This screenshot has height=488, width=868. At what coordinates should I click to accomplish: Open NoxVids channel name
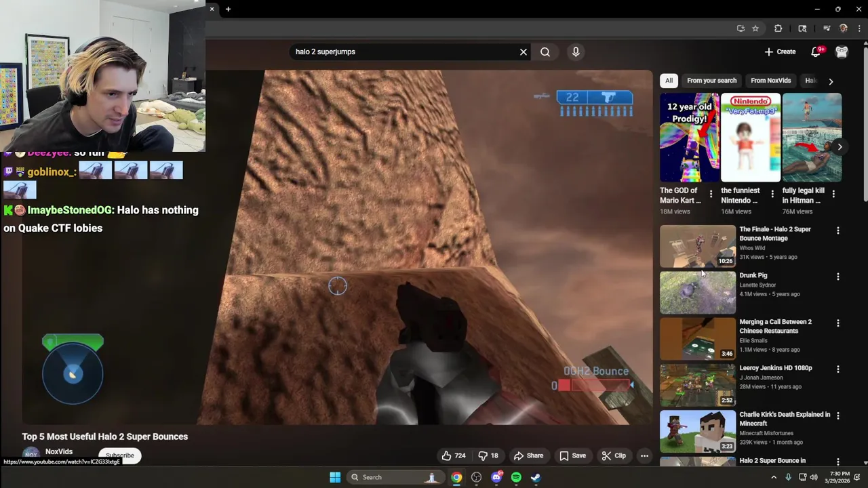coord(59,451)
